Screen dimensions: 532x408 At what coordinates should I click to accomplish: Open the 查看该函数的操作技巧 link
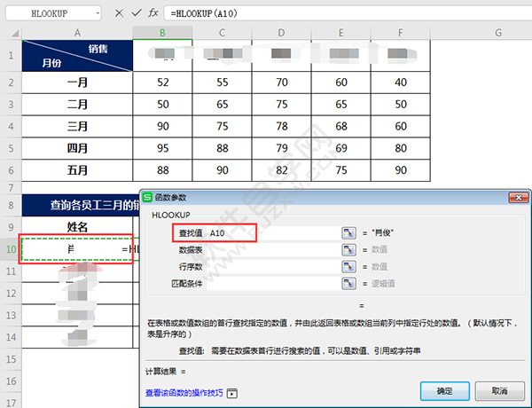(184, 393)
